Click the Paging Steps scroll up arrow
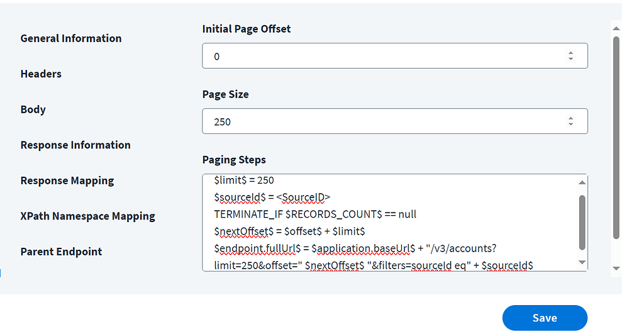This screenshot has width=644, height=334. (x=582, y=182)
